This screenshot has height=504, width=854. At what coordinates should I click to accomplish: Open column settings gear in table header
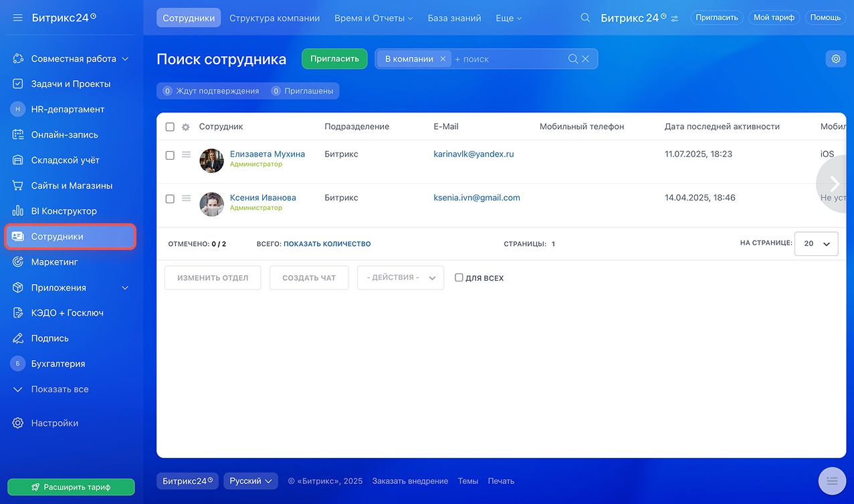(186, 127)
